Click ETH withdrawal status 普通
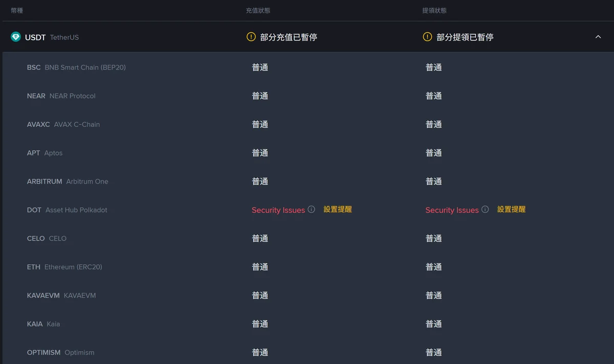Viewport: 614px width, 364px height. 434,267
